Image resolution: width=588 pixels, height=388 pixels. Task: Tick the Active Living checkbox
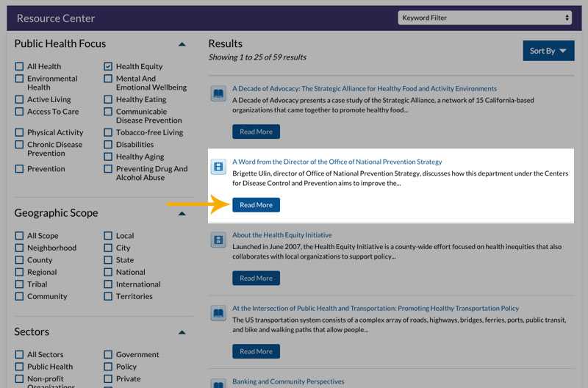tap(19, 99)
